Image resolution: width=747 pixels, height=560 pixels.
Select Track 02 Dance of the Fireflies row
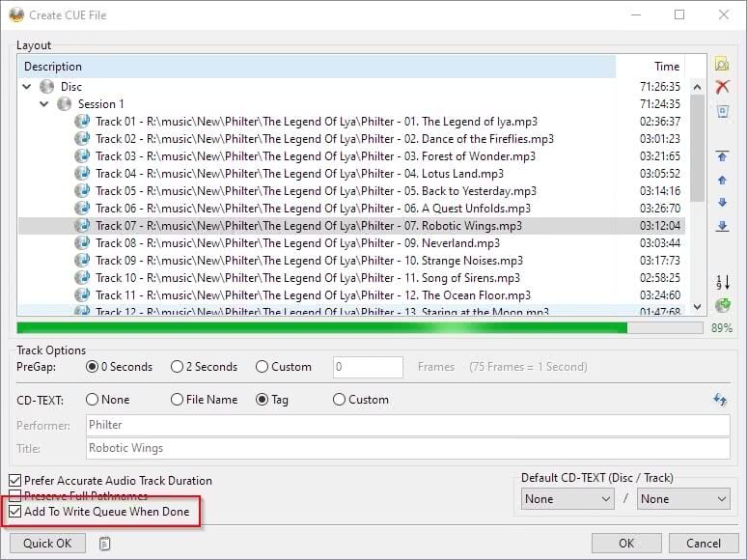point(351,139)
